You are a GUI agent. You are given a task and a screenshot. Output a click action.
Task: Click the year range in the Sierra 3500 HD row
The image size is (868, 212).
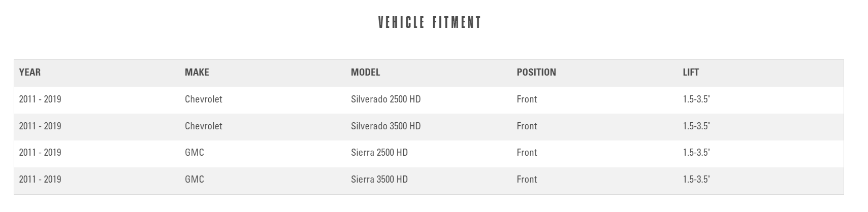[x=40, y=180]
